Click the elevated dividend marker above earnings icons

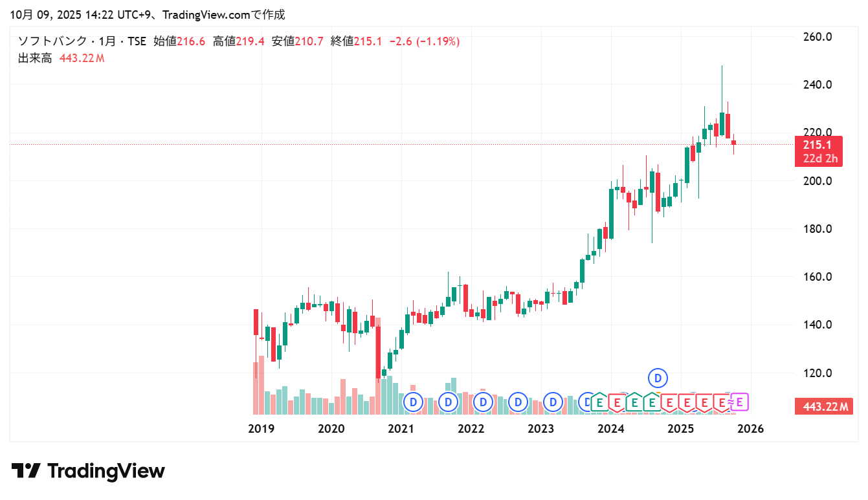[658, 376]
